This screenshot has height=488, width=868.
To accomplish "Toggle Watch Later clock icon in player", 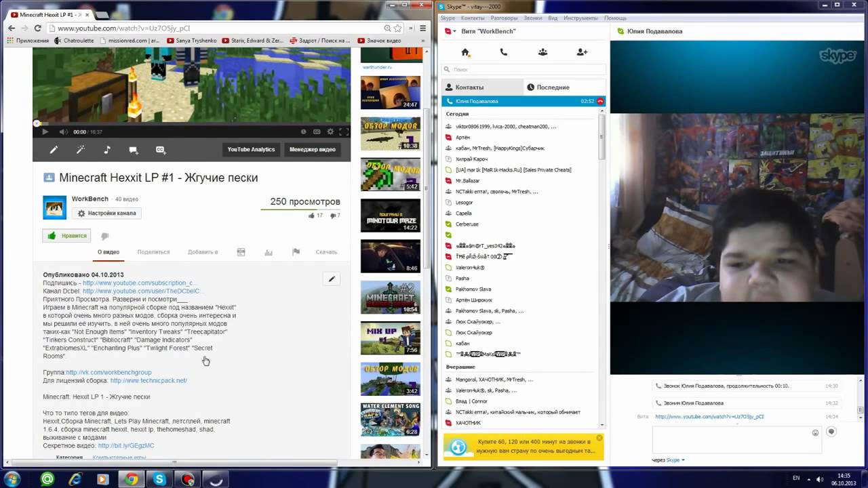I will [x=304, y=132].
